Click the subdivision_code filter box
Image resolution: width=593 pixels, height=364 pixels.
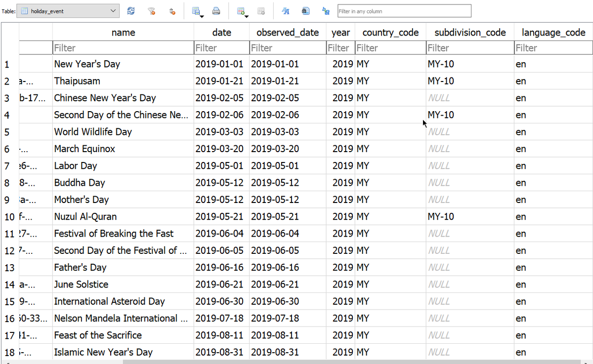pyautogui.click(x=470, y=48)
